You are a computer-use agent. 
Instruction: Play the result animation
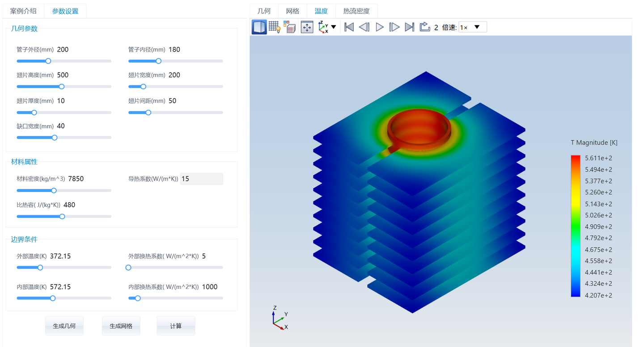click(x=380, y=27)
